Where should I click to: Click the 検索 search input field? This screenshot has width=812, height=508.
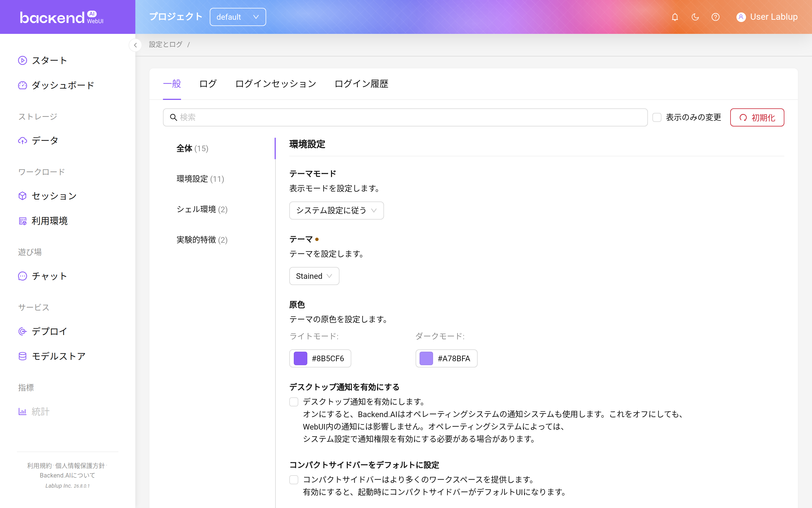tap(405, 117)
